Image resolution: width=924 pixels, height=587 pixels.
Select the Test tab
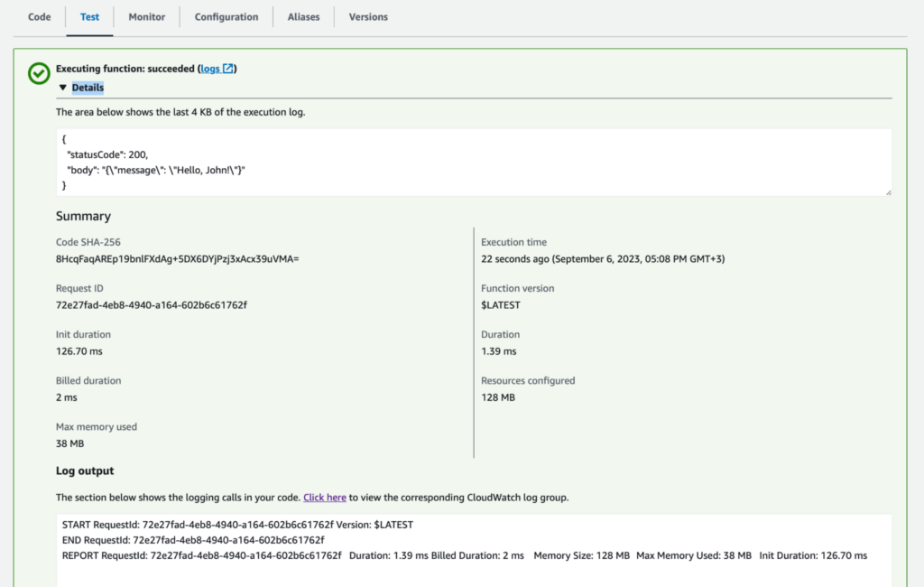click(89, 17)
